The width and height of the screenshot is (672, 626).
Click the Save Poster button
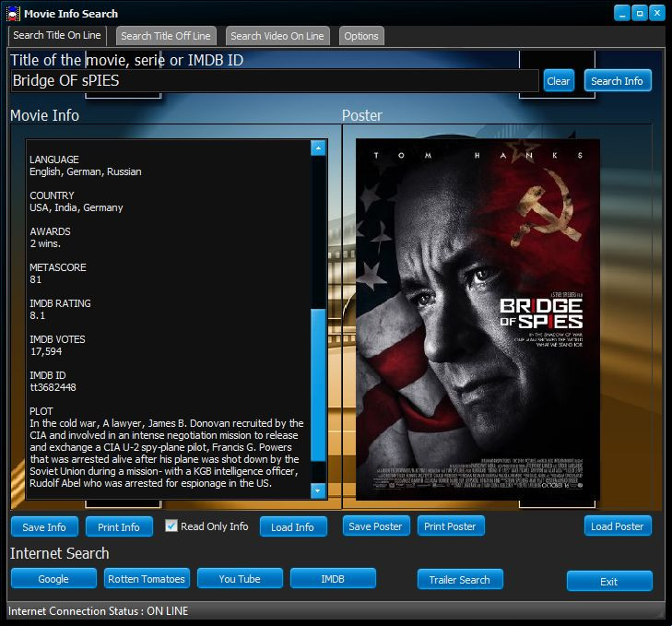tap(376, 526)
